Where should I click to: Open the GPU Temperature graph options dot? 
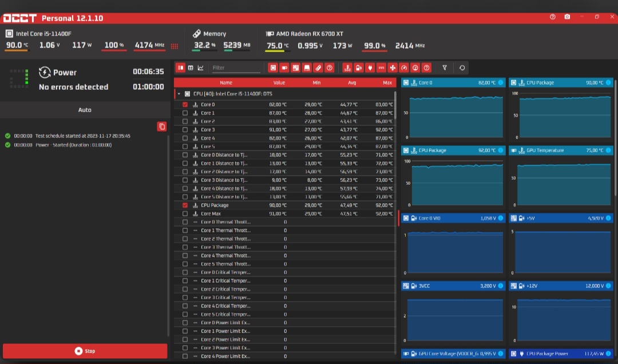pos(608,151)
